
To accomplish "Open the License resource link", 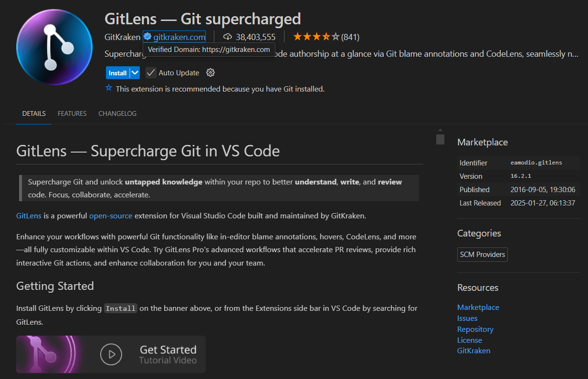I will tap(470, 340).
